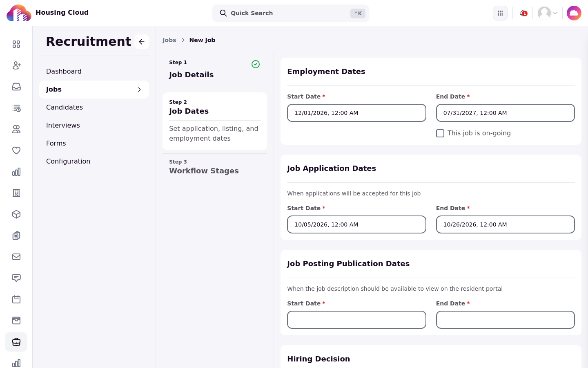Image resolution: width=588 pixels, height=368 pixels.
Task: Enable the 'This job is on-going' checkbox
Action: [440, 133]
